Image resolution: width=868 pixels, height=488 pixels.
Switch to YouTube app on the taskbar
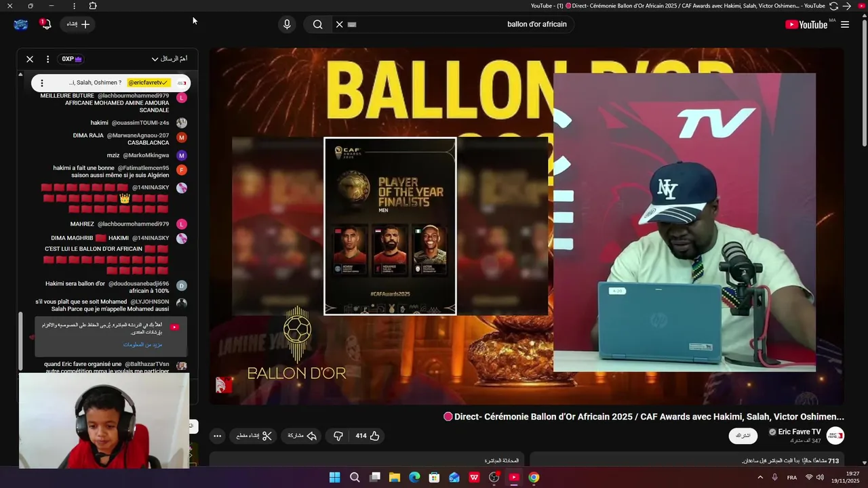pyautogui.click(x=514, y=477)
